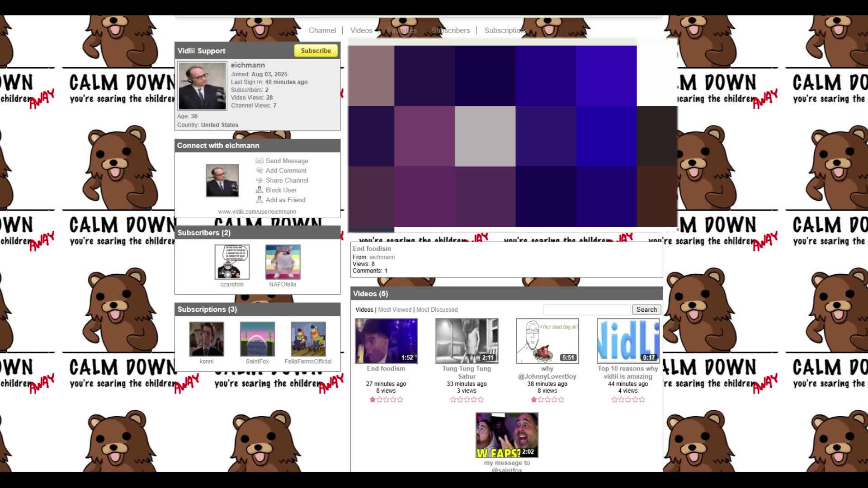Image resolution: width=868 pixels, height=488 pixels.
Task: Open the Tung Tung Tung Sahur thumbnail
Action: pyautogui.click(x=467, y=341)
